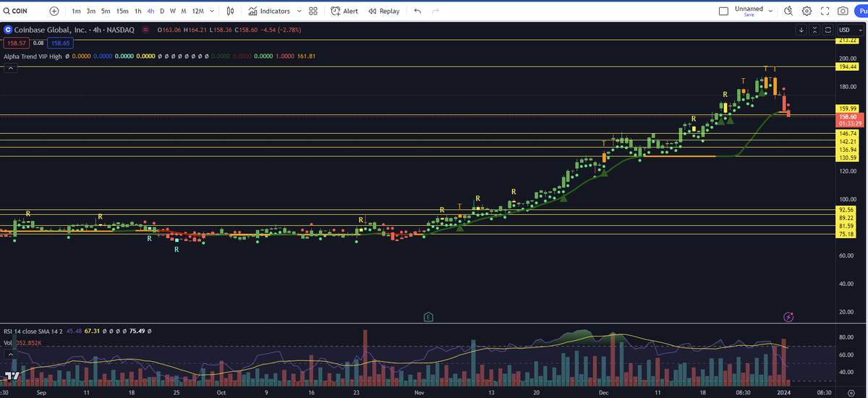Select the 5m timeframe
The width and height of the screenshot is (868, 398).
[106, 11]
